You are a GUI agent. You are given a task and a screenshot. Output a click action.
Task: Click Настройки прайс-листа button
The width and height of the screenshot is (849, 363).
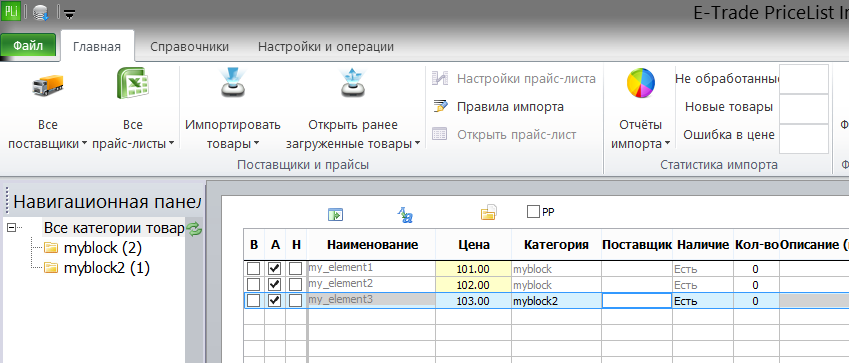coord(513,79)
